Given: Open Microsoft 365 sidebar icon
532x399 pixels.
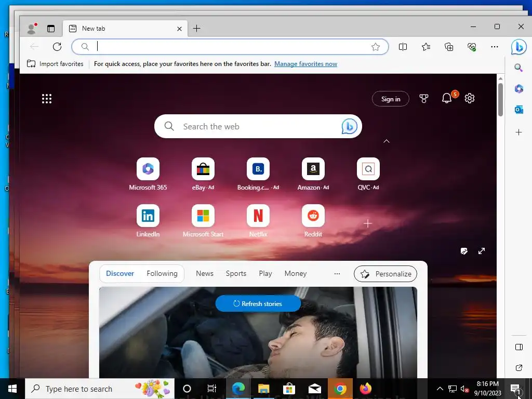Looking at the screenshot, I should 519,88.
